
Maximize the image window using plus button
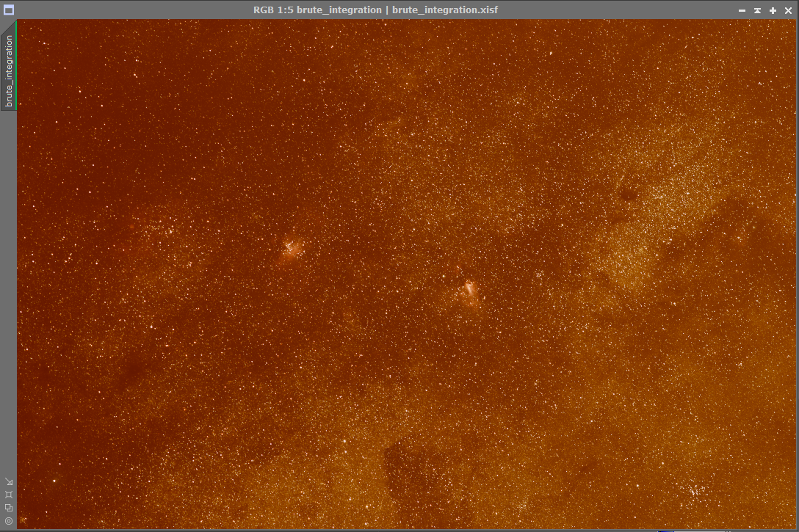(x=773, y=10)
